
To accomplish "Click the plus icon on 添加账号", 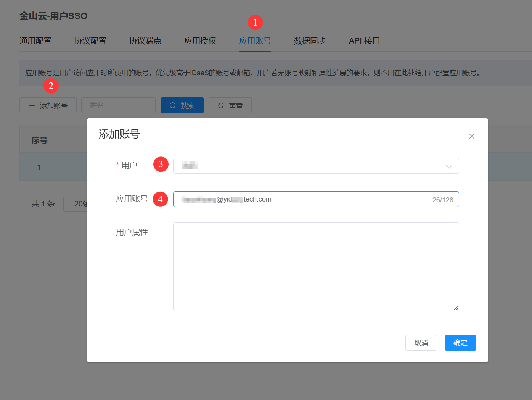I will pos(32,106).
